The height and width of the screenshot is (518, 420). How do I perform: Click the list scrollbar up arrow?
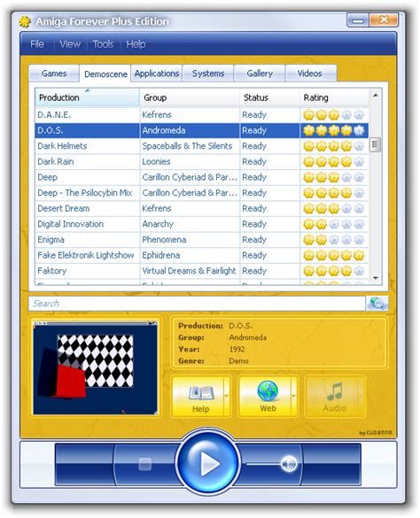[x=376, y=95]
